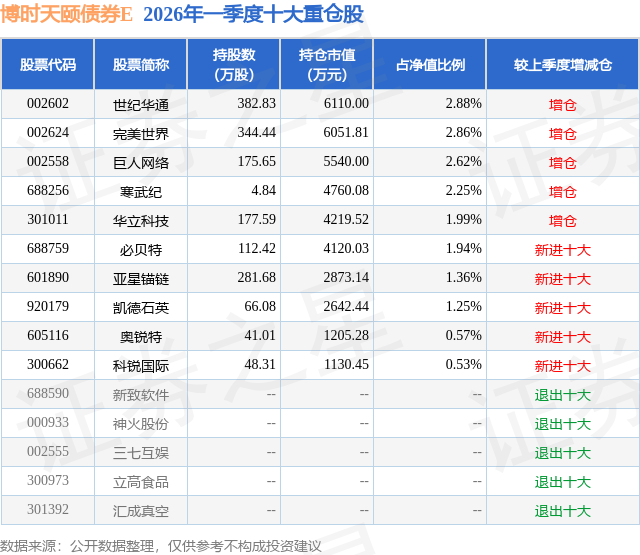Click market value 2873.14
Viewport: 640px width, 555px height.
(x=346, y=278)
